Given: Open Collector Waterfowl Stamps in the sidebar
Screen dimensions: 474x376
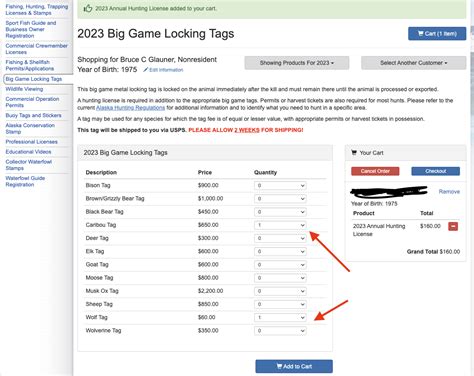Looking at the screenshot, I should (29, 165).
